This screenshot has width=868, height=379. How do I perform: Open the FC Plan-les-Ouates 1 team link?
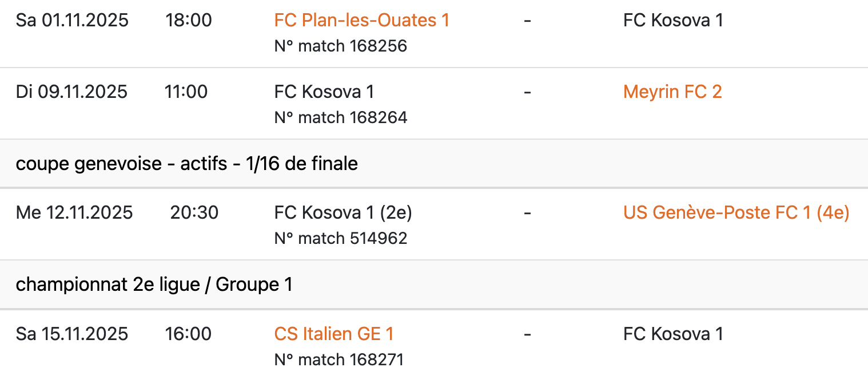(361, 21)
